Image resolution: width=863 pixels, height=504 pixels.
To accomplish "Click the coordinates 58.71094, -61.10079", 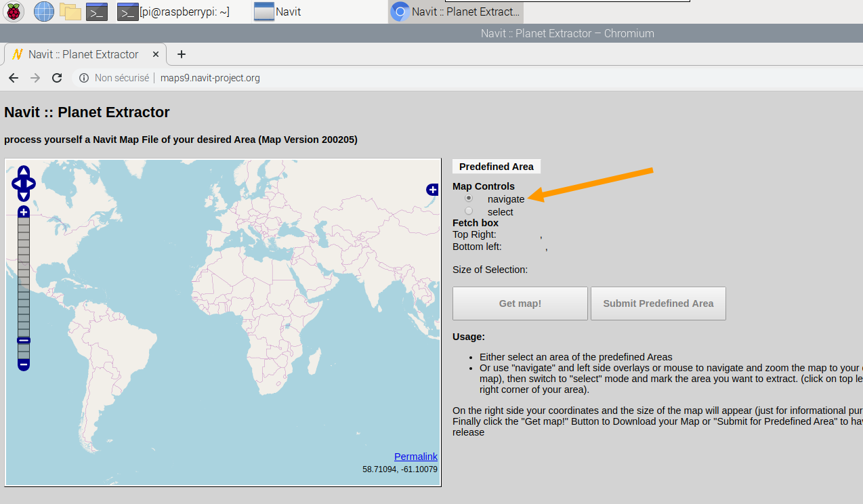I will coord(400,469).
